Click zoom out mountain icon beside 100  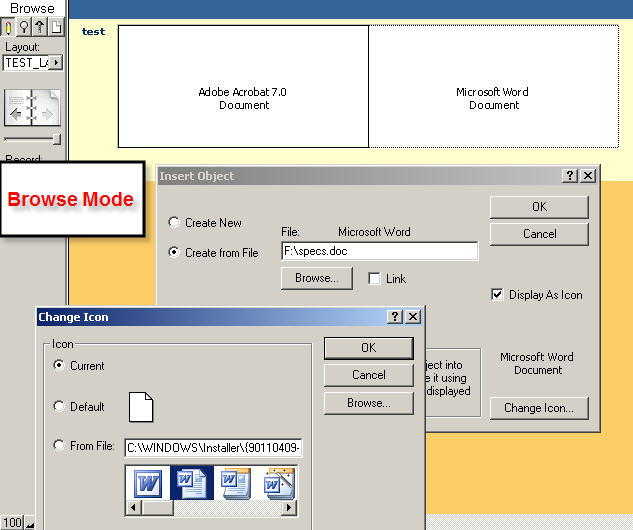30,523
